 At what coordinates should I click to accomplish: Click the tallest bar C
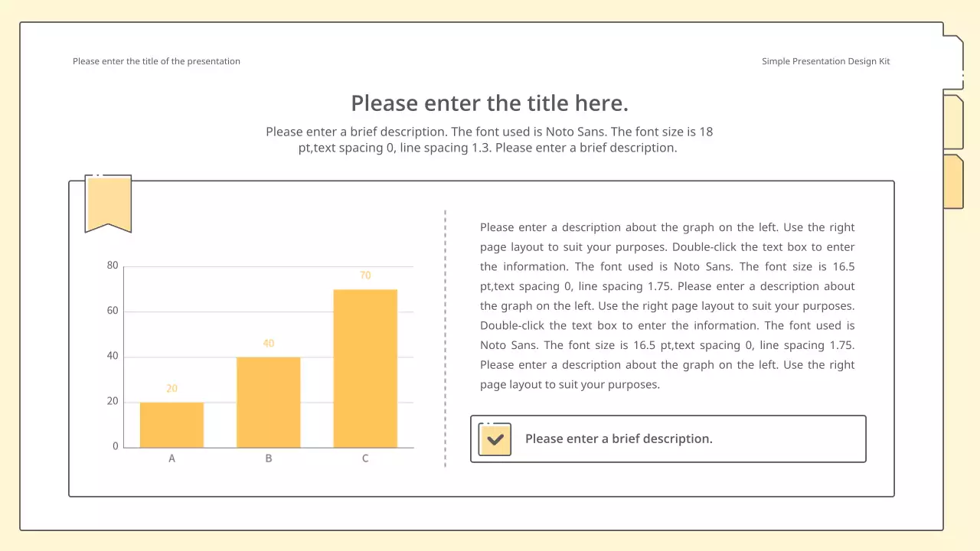[x=365, y=368]
